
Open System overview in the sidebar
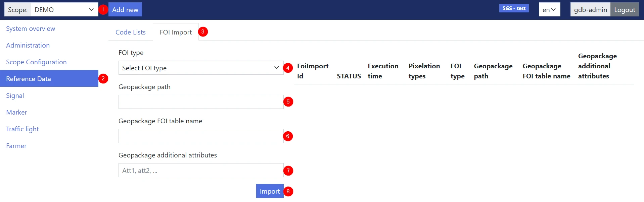(31, 29)
